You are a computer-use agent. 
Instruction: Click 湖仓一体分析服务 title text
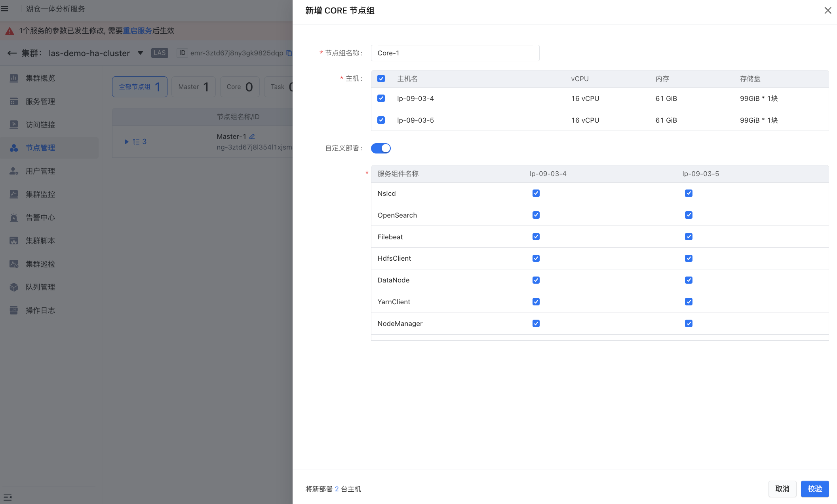[x=55, y=9]
